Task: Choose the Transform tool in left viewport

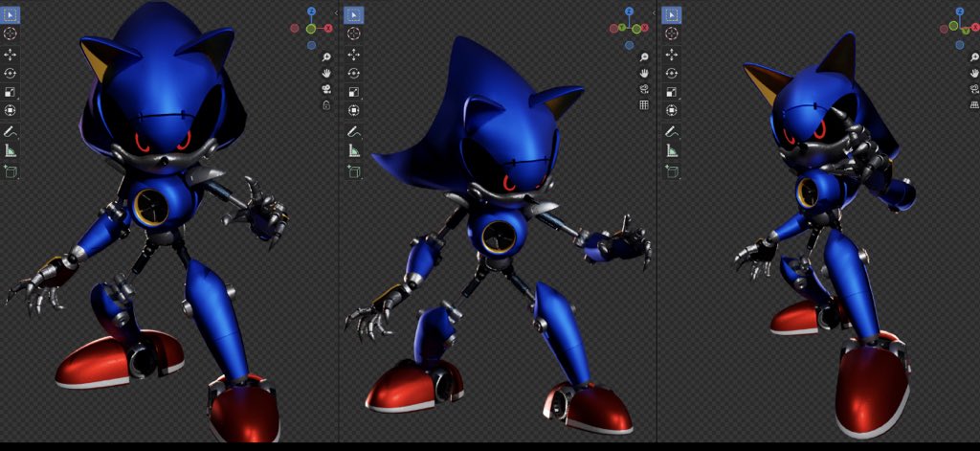Action: [10, 111]
